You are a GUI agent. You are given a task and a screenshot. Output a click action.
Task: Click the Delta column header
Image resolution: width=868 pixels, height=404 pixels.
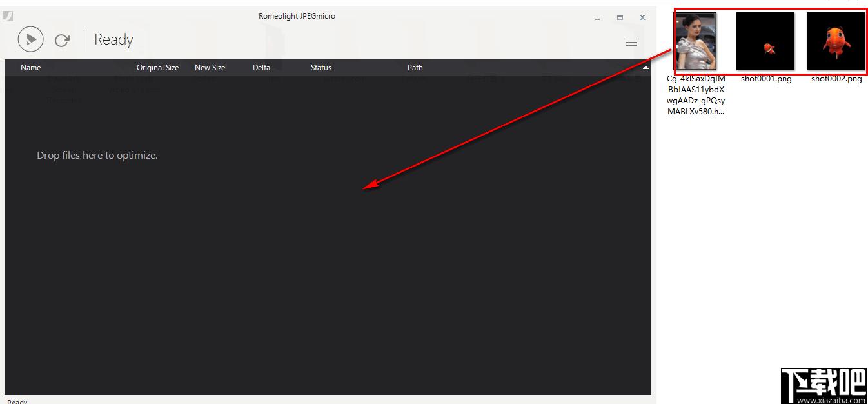click(x=261, y=68)
